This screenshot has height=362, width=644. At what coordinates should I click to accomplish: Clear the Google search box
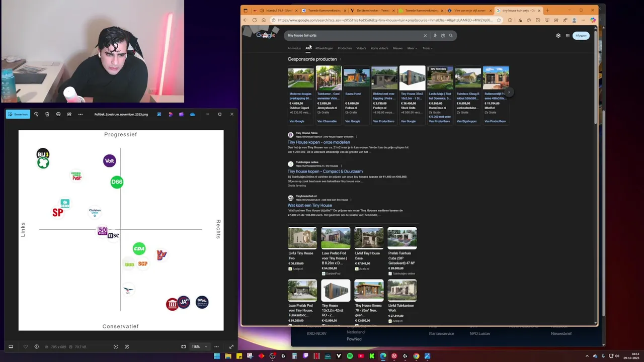pos(425,36)
